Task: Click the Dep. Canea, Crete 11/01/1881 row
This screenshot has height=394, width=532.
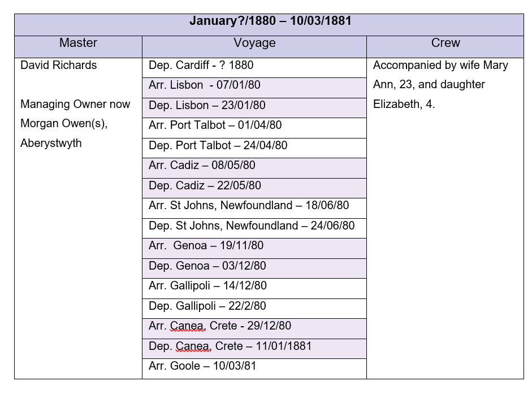Action: point(230,346)
